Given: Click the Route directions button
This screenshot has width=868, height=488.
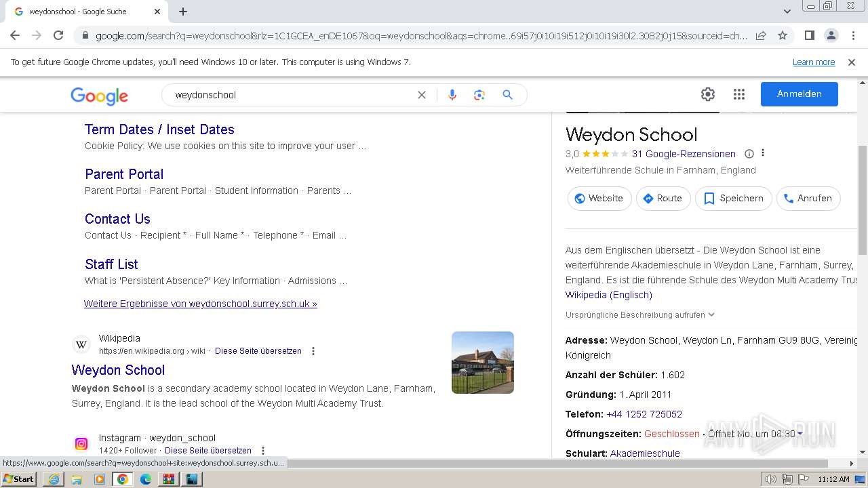Looking at the screenshot, I should 663,199.
